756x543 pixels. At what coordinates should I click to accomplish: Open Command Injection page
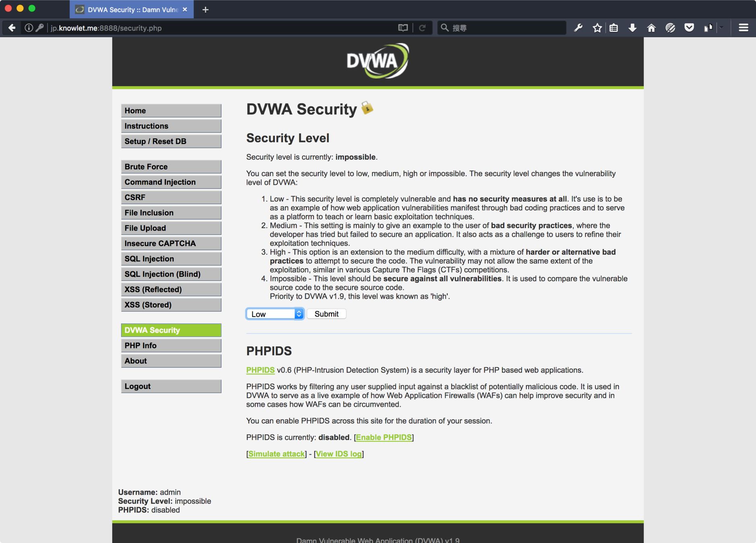(x=171, y=182)
